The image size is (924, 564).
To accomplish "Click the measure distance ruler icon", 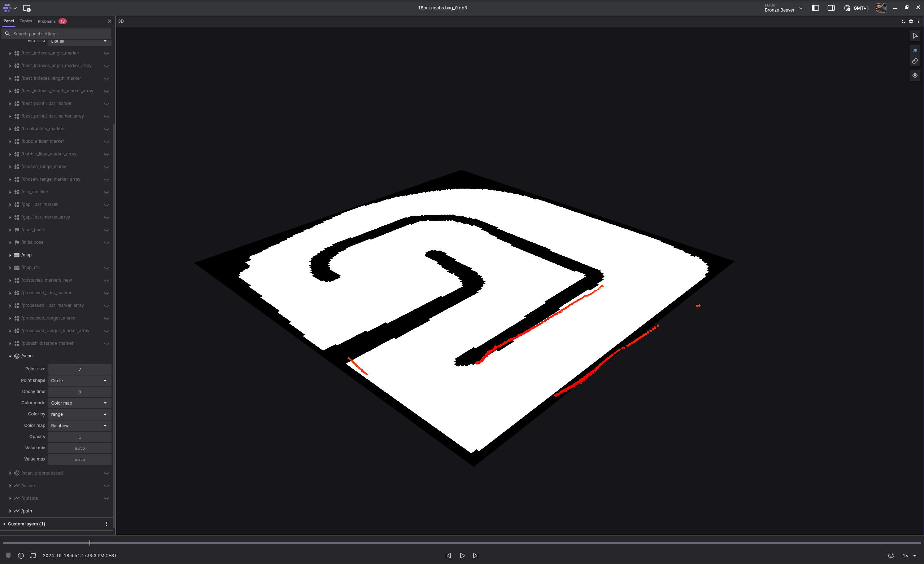I will [x=915, y=61].
